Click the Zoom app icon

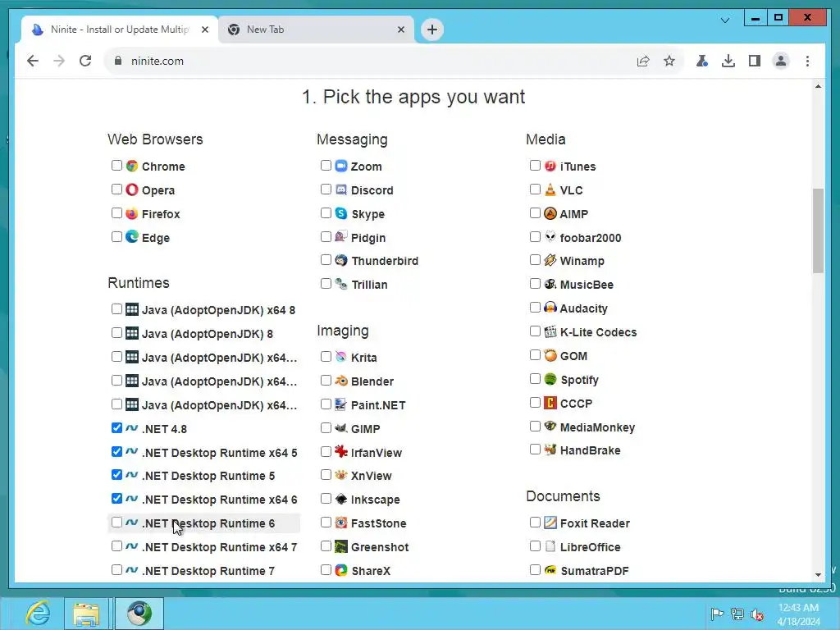(341, 166)
